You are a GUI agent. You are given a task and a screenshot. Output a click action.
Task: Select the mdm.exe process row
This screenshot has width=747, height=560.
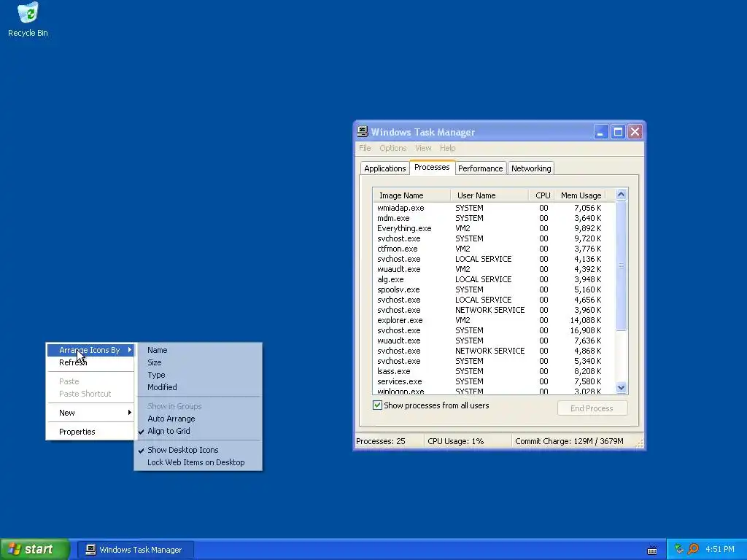494,218
